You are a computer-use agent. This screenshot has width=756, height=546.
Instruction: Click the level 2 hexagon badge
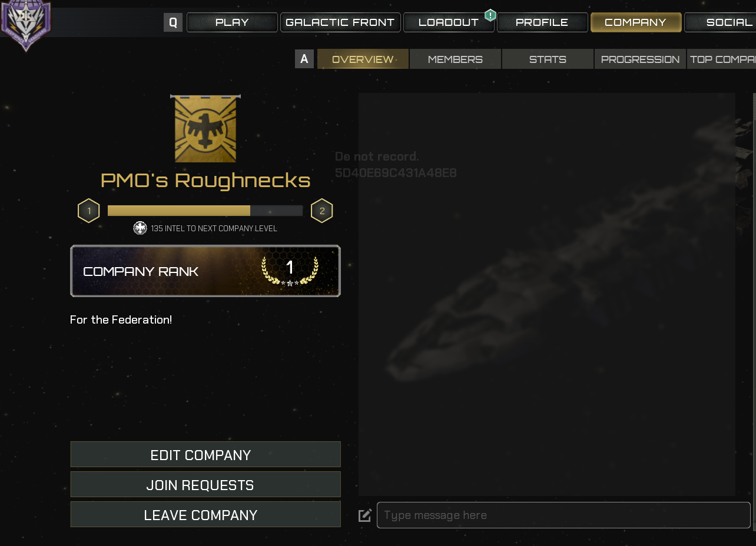322,211
